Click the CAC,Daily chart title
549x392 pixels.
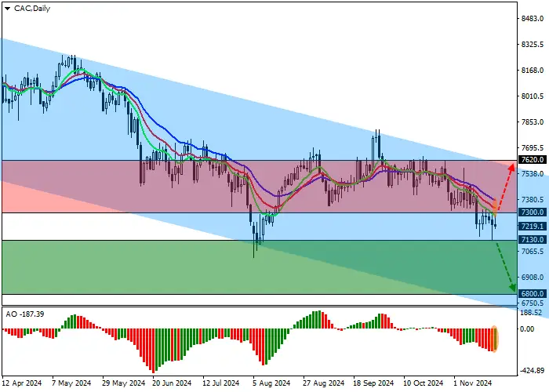[32, 9]
